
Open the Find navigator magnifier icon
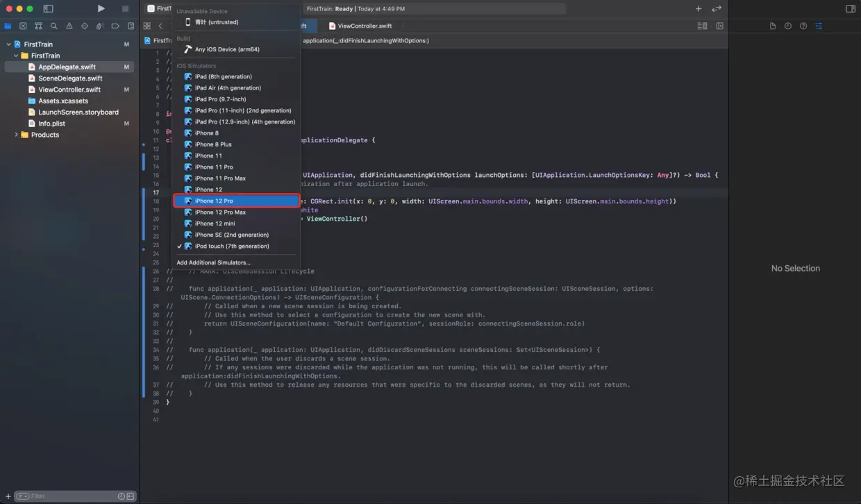coord(53,26)
